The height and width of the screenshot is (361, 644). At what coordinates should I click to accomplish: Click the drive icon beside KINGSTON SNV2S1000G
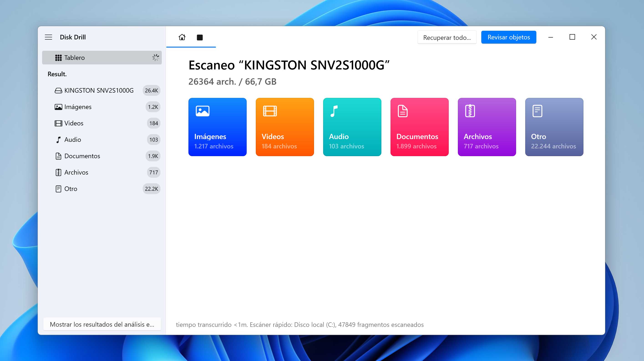pyautogui.click(x=58, y=91)
